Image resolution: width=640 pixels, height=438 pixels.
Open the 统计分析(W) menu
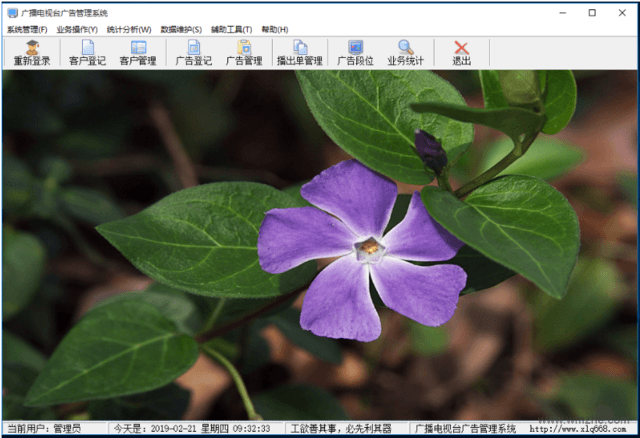point(129,29)
